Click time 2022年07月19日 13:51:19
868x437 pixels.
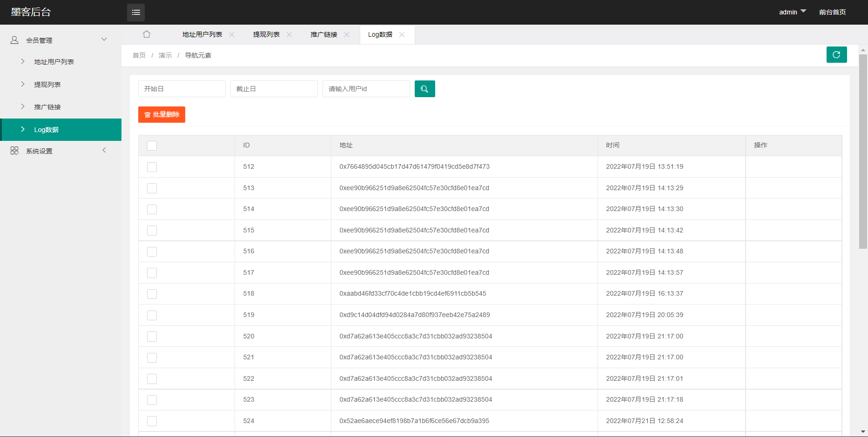click(x=645, y=167)
